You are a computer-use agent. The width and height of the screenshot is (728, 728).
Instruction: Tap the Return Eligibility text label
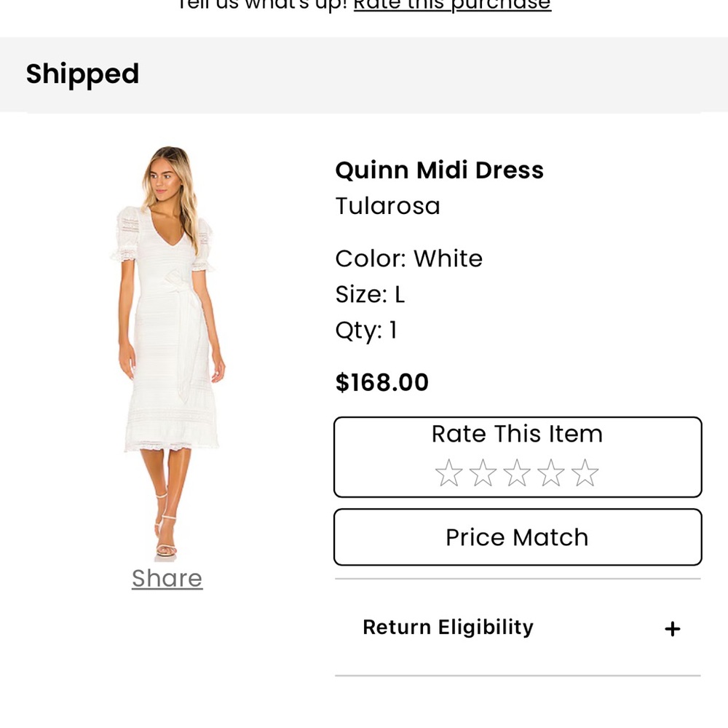coord(448,628)
